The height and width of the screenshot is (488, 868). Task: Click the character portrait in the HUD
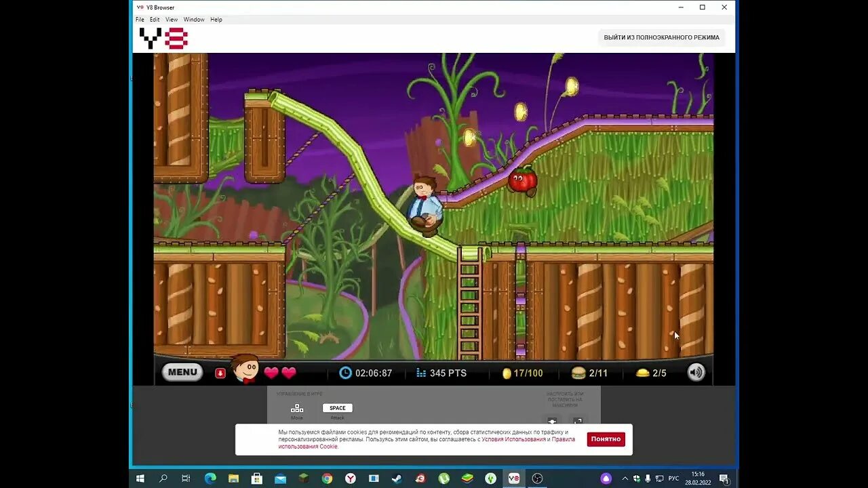click(x=245, y=369)
